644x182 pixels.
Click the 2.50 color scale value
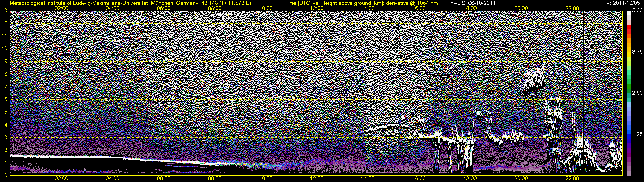coord(637,93)
